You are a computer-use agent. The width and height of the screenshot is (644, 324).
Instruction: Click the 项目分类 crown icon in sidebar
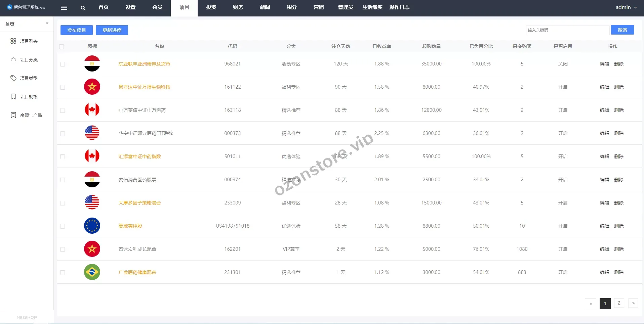[x=13, y=59]
